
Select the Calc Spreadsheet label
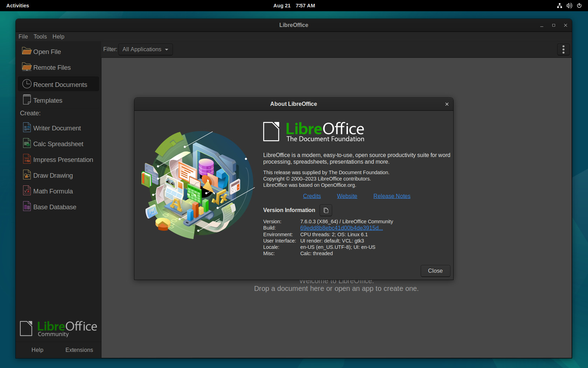pos(58,144)
